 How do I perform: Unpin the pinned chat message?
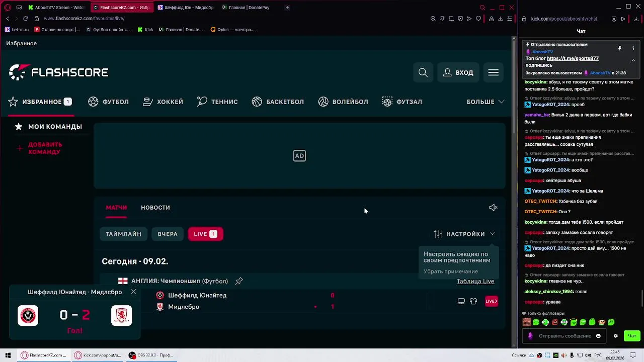620,48
